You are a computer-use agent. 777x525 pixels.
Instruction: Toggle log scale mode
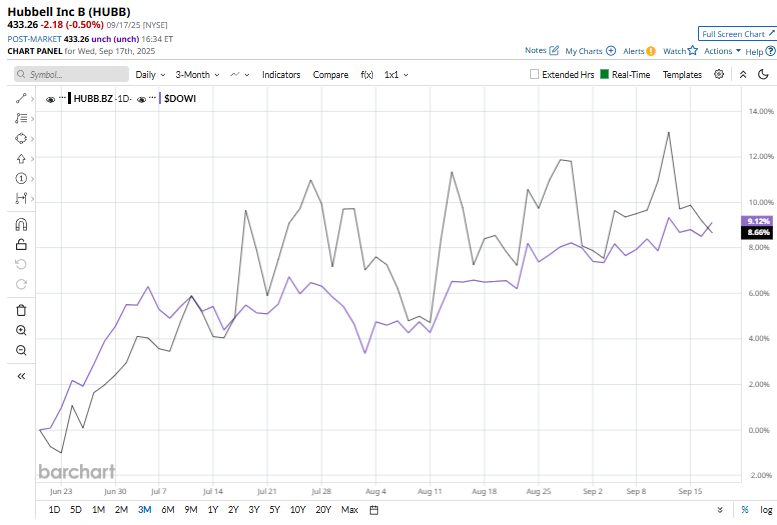[766, 510]
